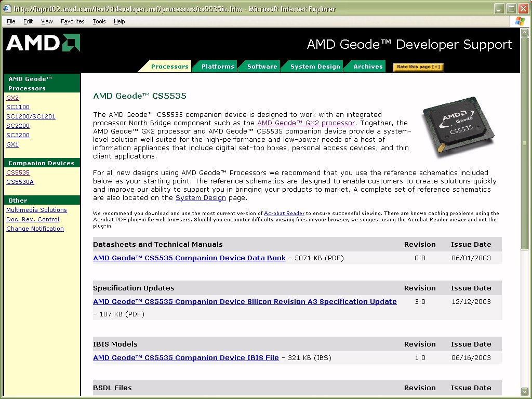Open Multimedia Solutions in the sidebar
The image size is (532, 399).
coord(36,210)
